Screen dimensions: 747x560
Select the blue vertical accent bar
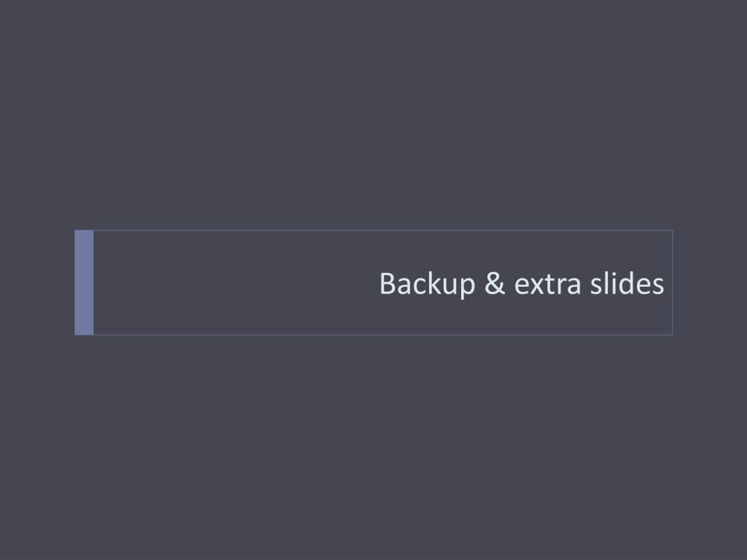(x=84, y=283)
